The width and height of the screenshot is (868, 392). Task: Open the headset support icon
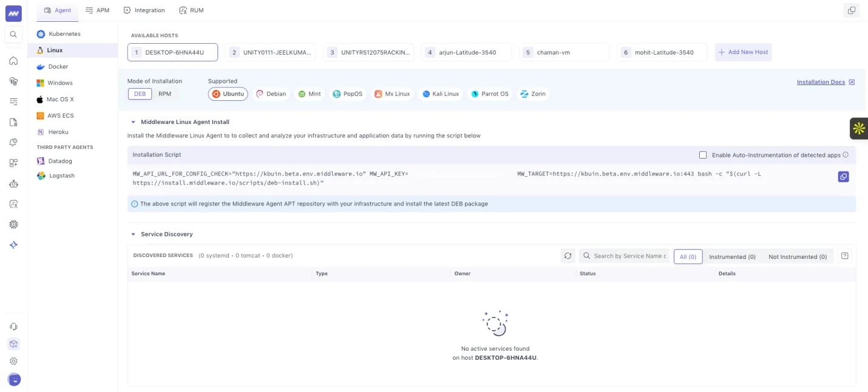(13, 327)
